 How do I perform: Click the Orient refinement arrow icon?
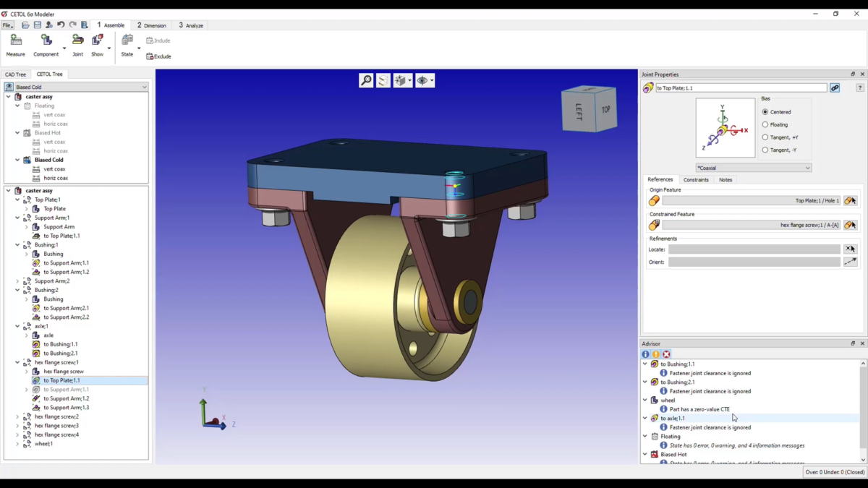click(x=850, y=262)
